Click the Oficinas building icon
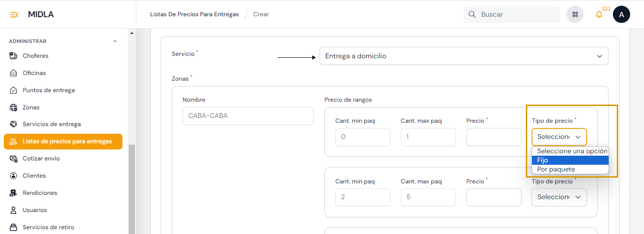Image resolution: width=644 pixels, height=234 pixels. coord(13,73)
